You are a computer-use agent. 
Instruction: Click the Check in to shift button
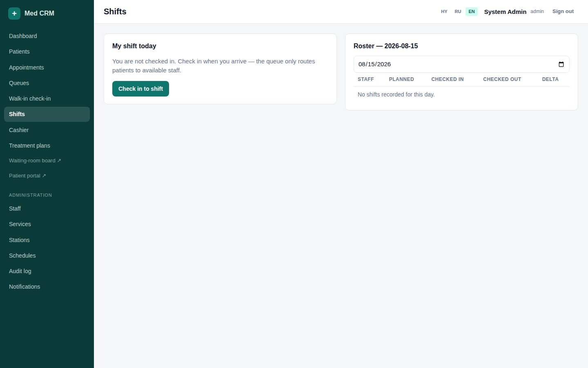(140, 89)
